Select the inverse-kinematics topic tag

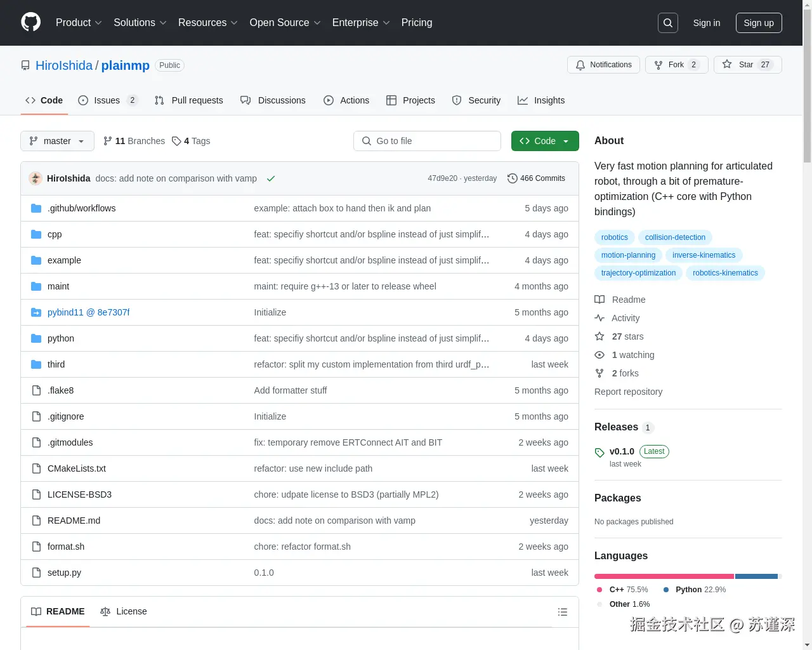point(704,255)
